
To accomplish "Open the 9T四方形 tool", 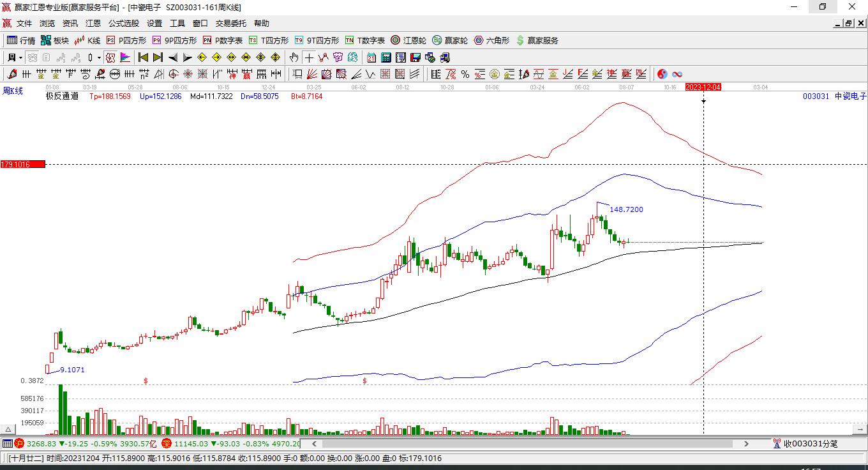I will tap(317, 40).
